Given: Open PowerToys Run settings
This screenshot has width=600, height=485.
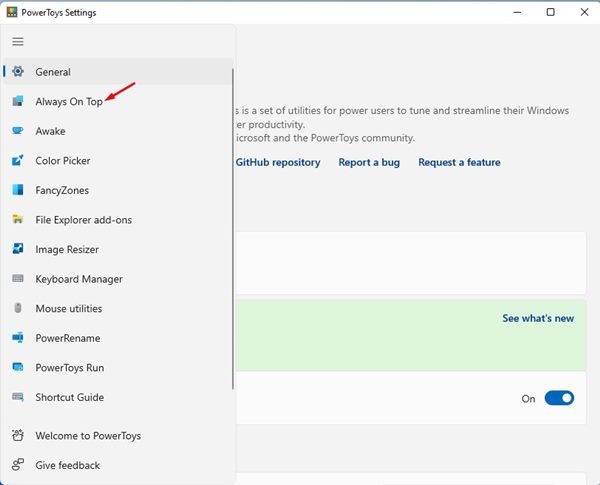Looking at the screenshot, I should [69, 368].
